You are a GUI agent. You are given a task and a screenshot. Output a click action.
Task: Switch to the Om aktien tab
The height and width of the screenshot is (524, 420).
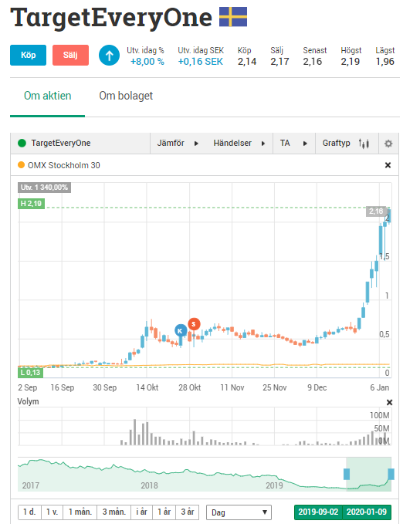click(x=48, y=96)
